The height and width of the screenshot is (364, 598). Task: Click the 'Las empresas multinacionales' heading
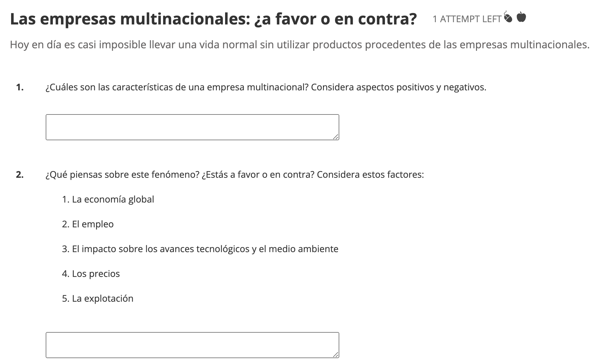tap(213, 19)
